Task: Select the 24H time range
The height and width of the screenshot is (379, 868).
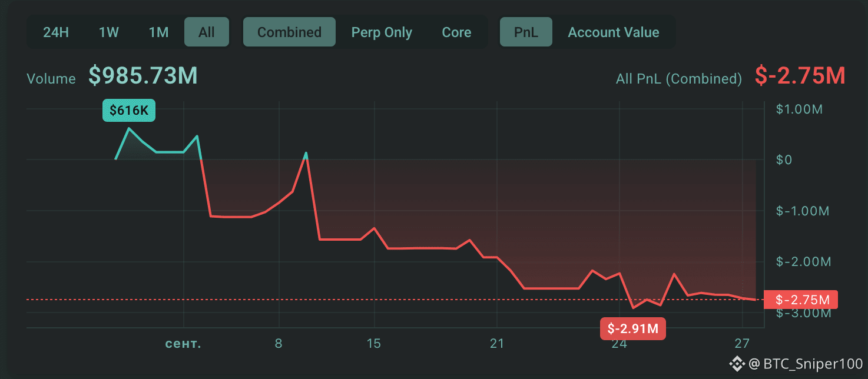Action: point(56,32)
